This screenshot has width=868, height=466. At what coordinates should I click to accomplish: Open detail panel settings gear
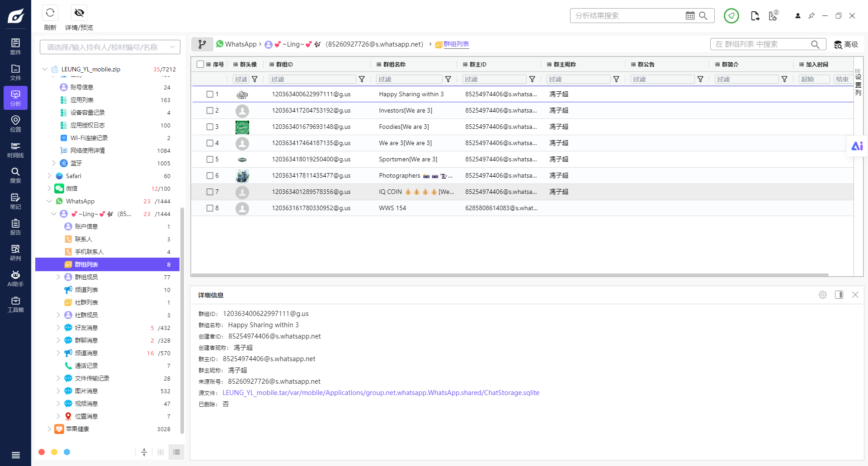point(823,295)
